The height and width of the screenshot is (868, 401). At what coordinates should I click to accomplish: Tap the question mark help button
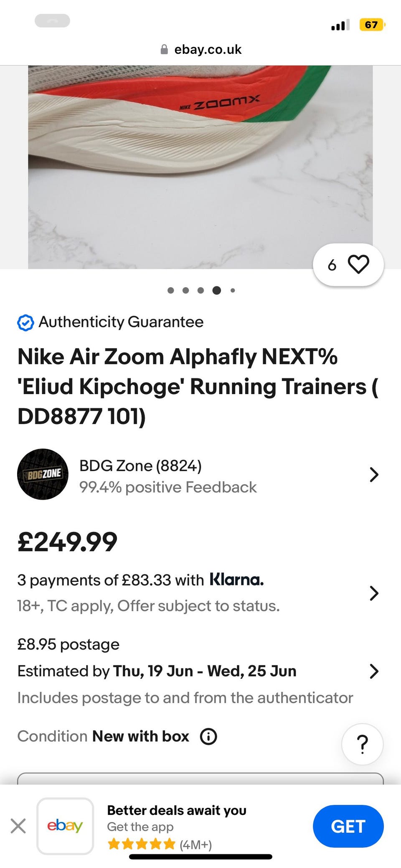click(362, 744)
